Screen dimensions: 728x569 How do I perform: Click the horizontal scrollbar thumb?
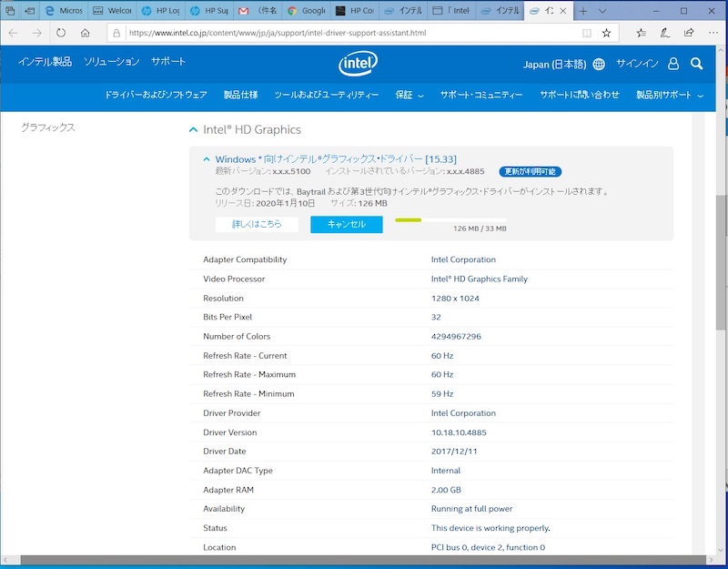click(x=363, y=560)
